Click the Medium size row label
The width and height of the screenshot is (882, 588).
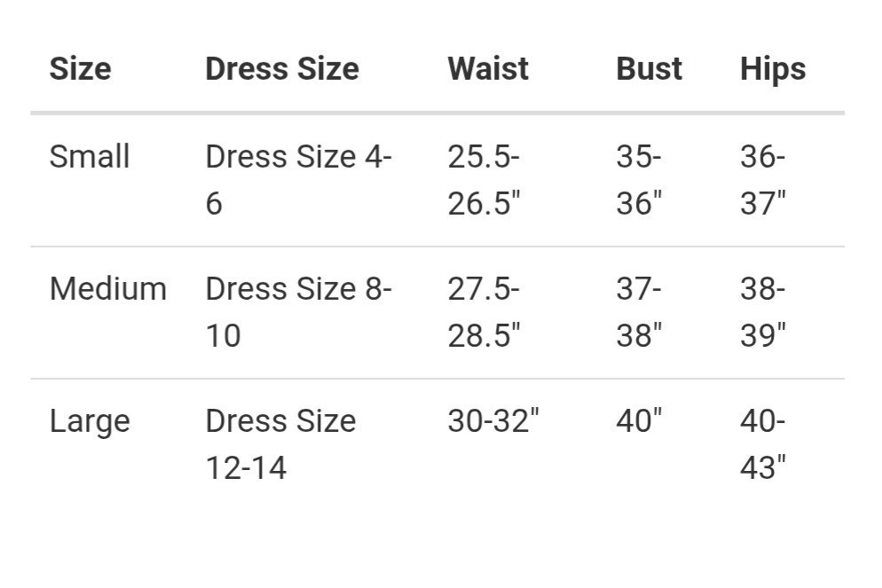(x=107, y=289)
